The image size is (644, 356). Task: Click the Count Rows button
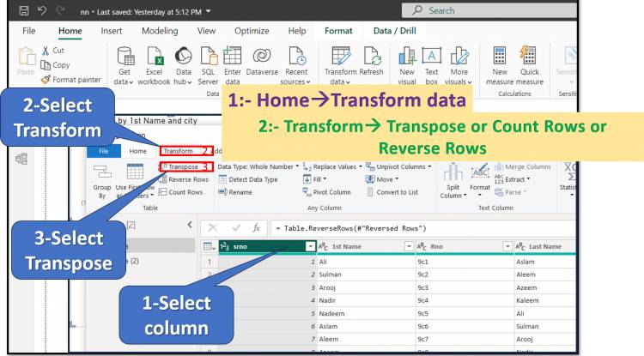point(180,192)
